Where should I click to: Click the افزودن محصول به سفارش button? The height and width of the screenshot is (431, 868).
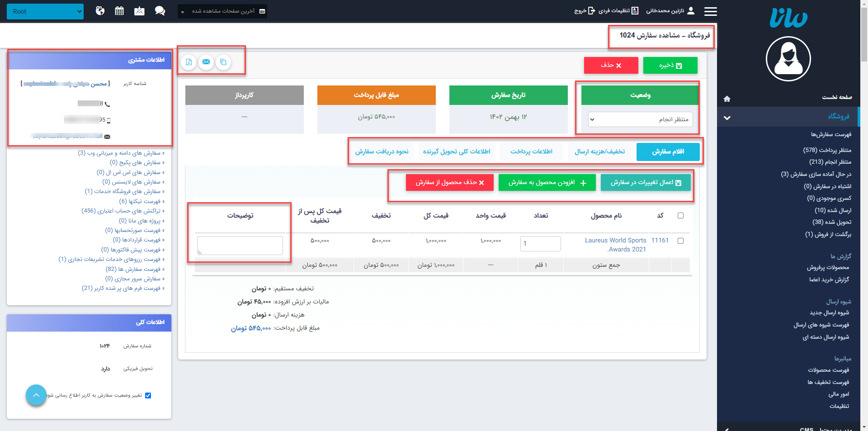(547, 183)
